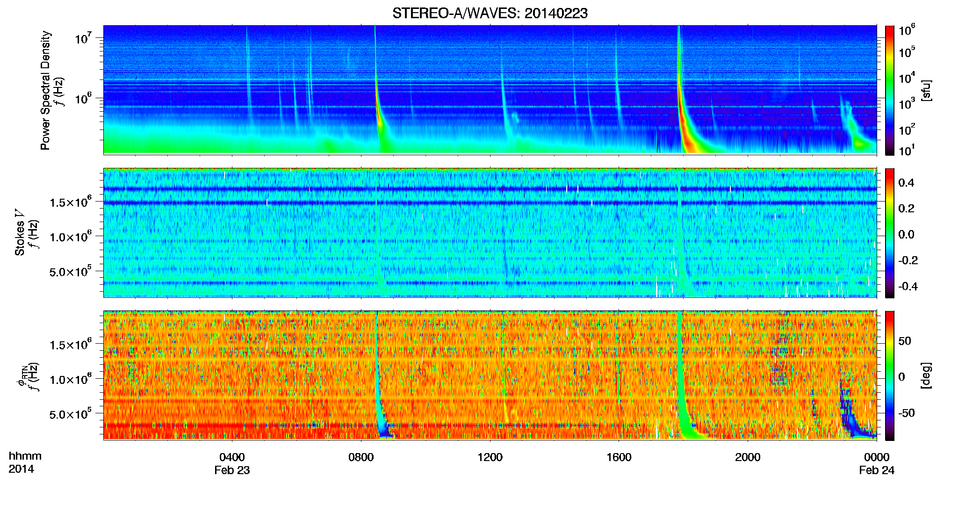Click the -0.4 label on the Stokes V color bar
Screen dimensions: 980x505
pos(908,286)
